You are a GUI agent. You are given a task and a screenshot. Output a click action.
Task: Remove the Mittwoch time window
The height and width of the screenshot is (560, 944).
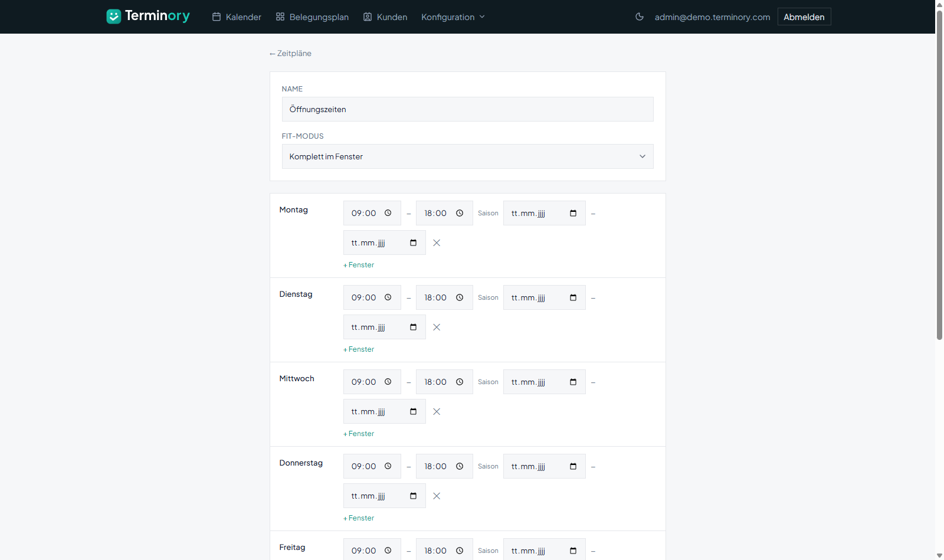click(x=437, y=411)
